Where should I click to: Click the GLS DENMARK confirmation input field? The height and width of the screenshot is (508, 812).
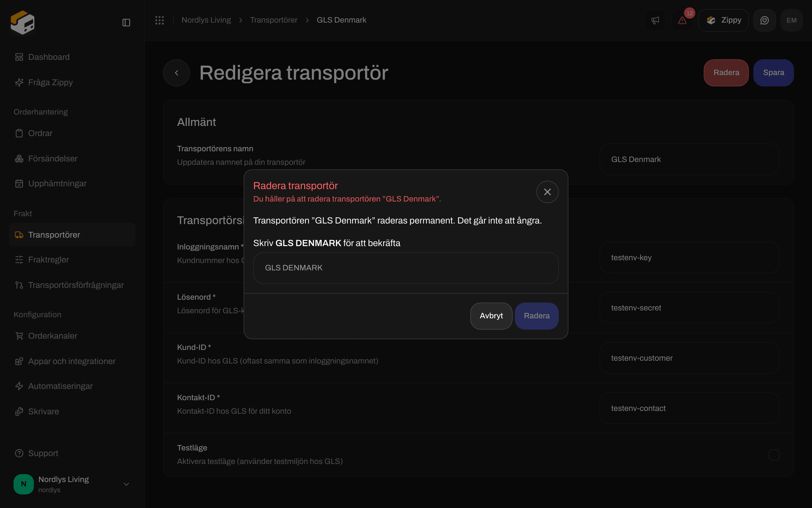(x=406, y=268)
